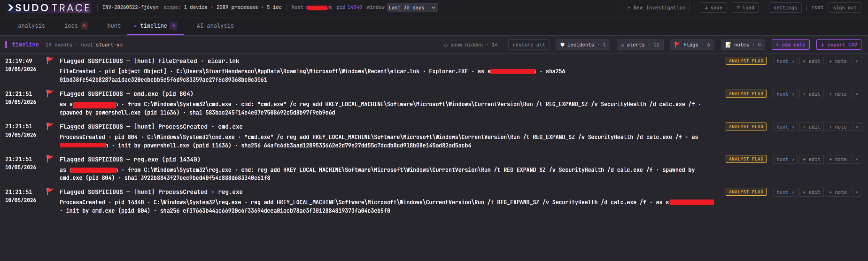This screenshot has width=868, height=261.
Task: Click the 21:19:49 timestamp
Action: point(19,61)
